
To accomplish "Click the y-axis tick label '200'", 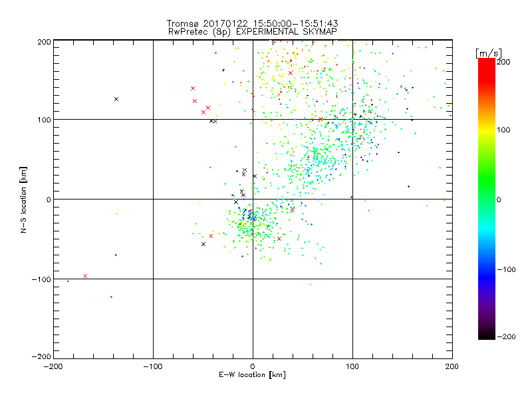I will pos(44,42).
